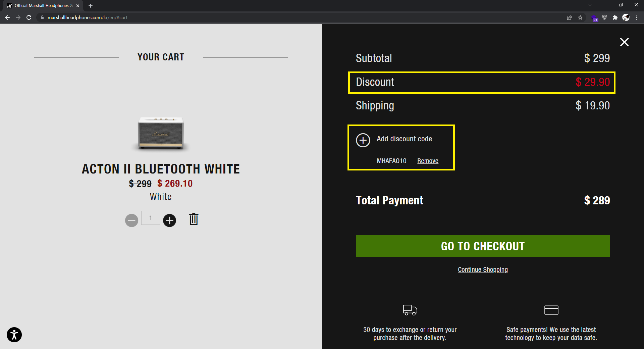This screenshot has height=349, width=644.
Task: Delete item using trash can icon
Action: point(194,219)
